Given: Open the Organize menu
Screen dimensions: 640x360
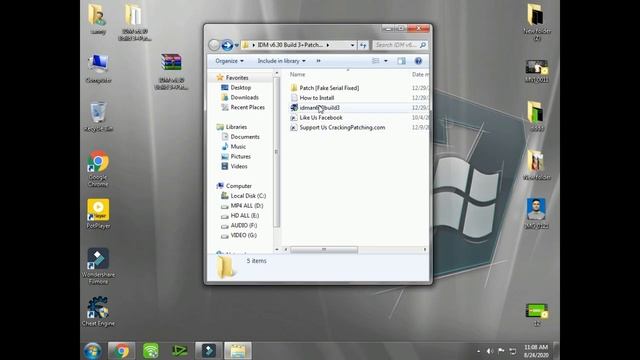Looking at the screenshot, I should [229, 61].
